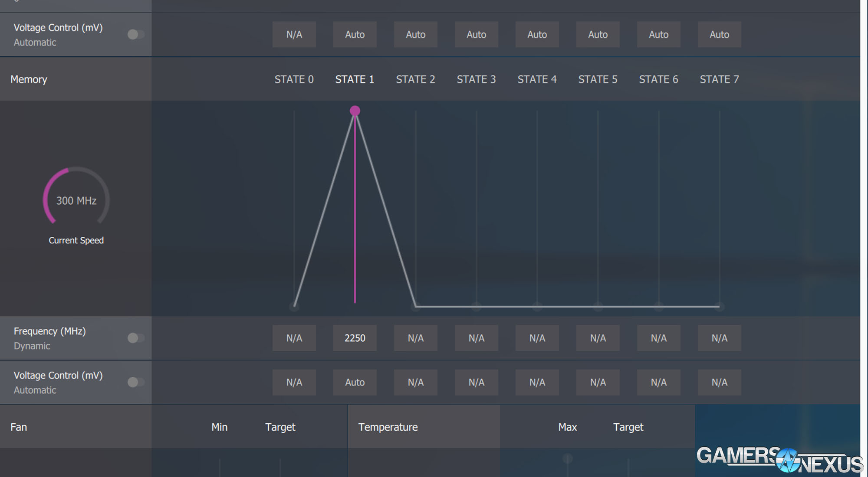Open the STATE 4 memory state
The height and width of the screenshot is (477, 868).
coord(537,79)
